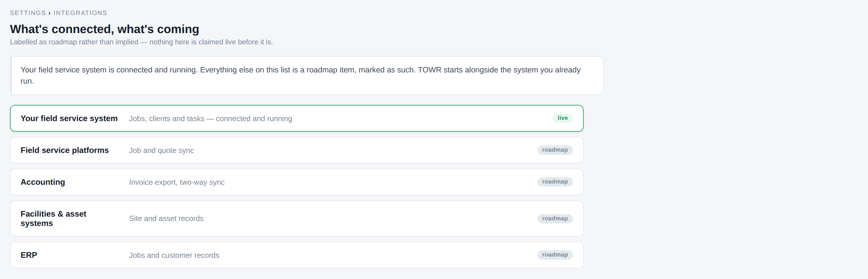This screenshot has width=868, height=279.
Task: Click "Jobs and customer records" description
Action: click(x=174, y=255)
